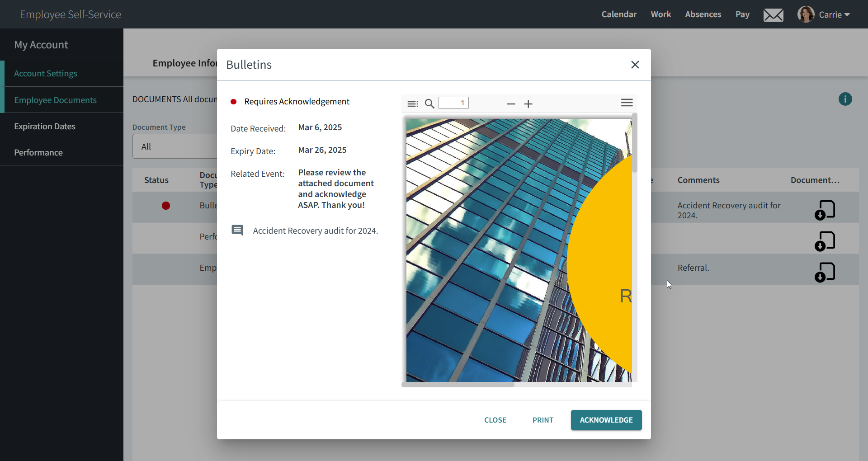Click the Close text button
The height and width of the screenshot is (461, 868).
495,420
